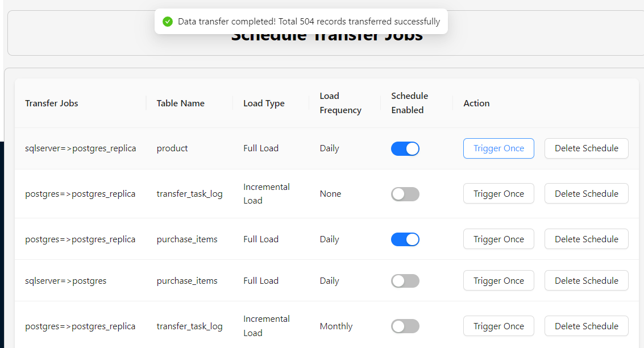
Task: Turn off schedule for postgres=>postgres_replica purchase_items
Action: point(405,239)
